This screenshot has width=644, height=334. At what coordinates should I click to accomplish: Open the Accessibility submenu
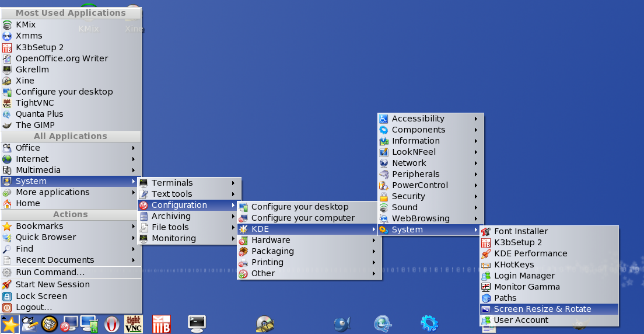[430, 119]
